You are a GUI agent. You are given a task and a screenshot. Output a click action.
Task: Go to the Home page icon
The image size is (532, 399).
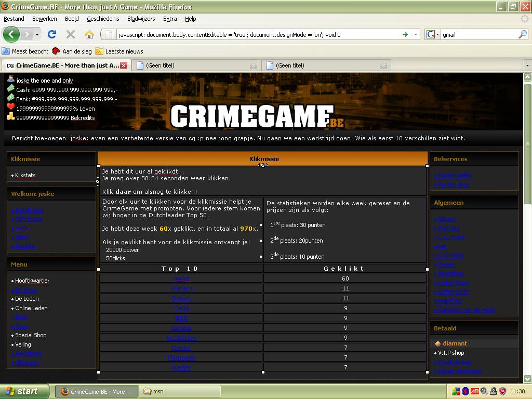[89, 34]
